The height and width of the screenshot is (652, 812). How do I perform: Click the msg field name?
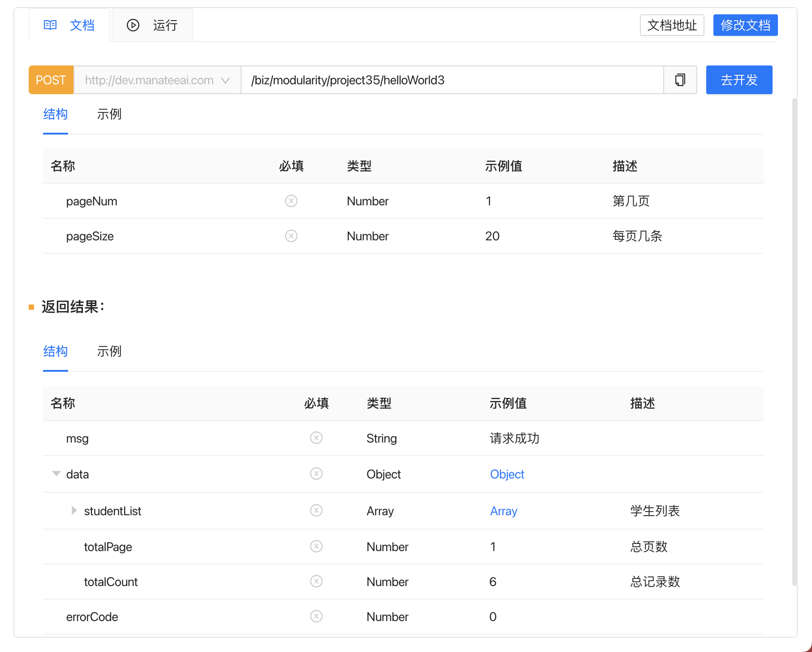[78, 439]
